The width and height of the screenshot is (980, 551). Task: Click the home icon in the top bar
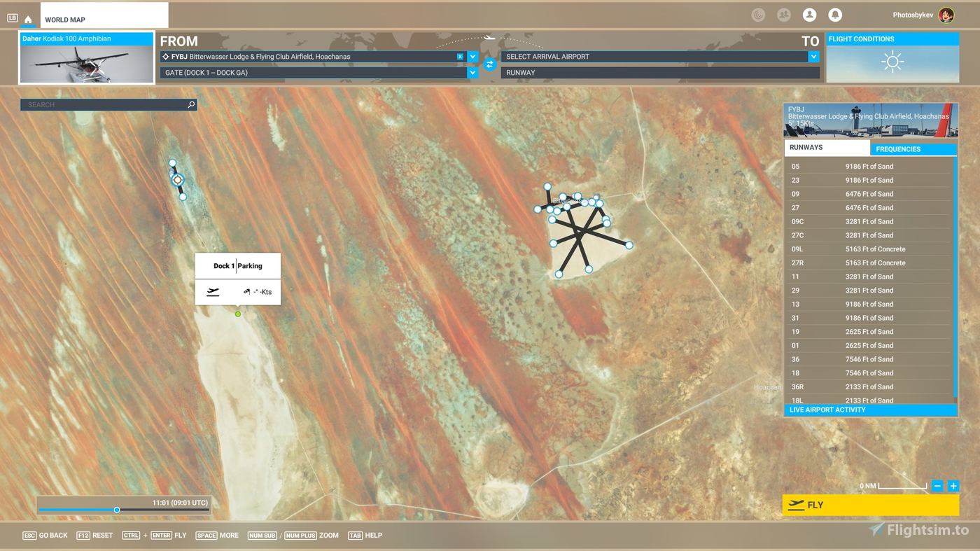point(28,20)
